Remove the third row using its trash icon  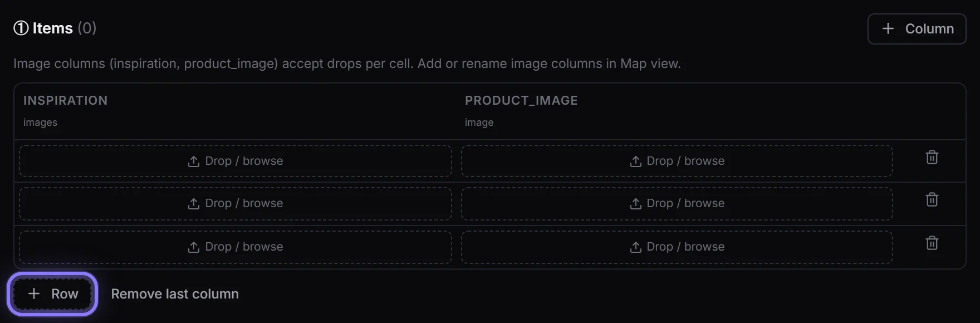(x=932, y=243)
